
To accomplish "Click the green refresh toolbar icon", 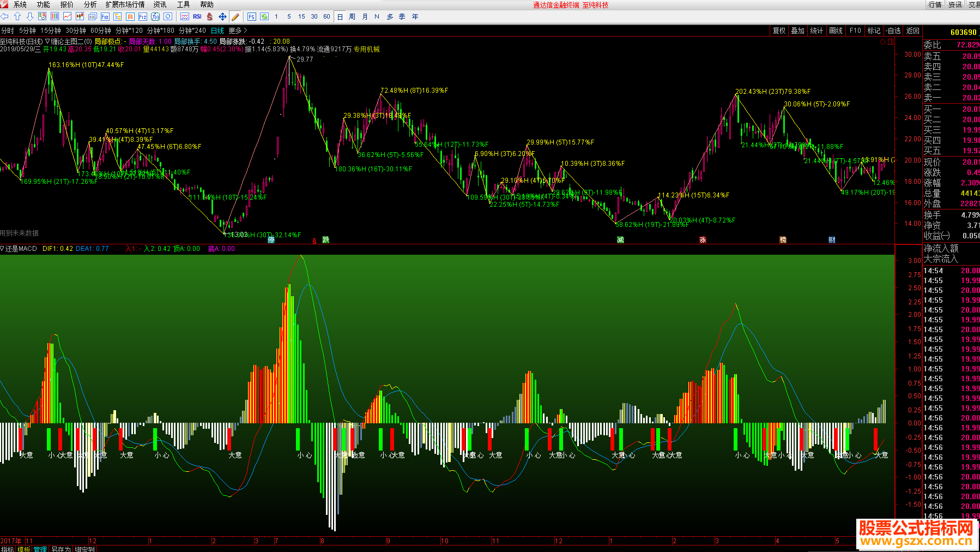I will pyautogui.click(x=264, y=16).
